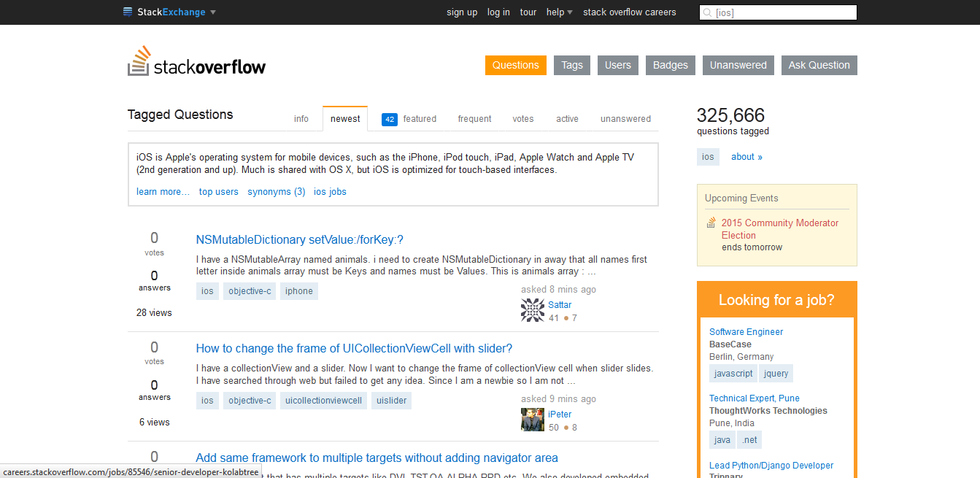
Task: Click iPeter's avatar image
Action: 533,420
